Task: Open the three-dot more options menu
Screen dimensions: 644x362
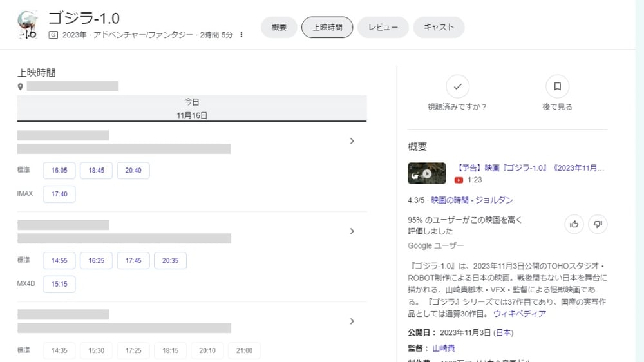Action: click(241, 35)
